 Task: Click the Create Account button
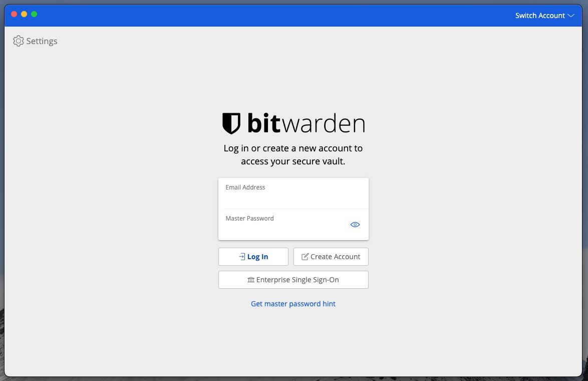tap(331, 257)
